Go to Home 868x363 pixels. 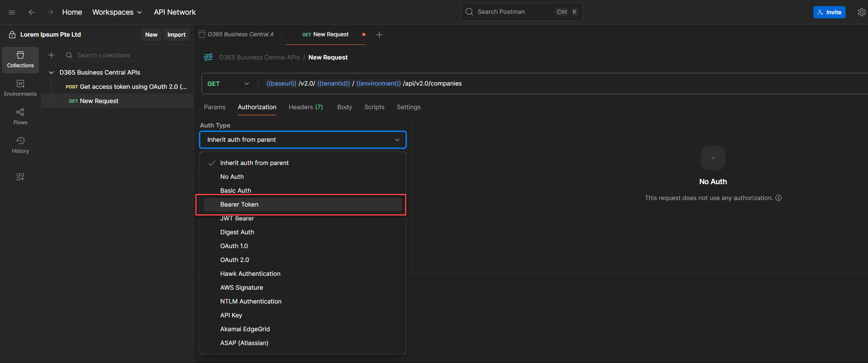[72, 12]
